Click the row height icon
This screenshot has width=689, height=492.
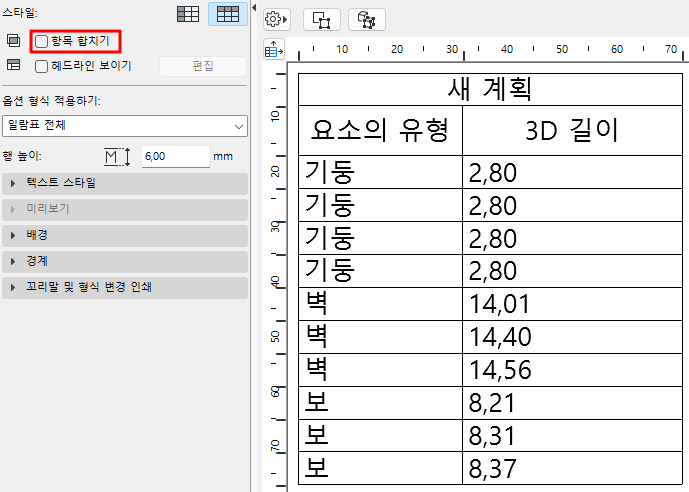(x=117, y=156)
